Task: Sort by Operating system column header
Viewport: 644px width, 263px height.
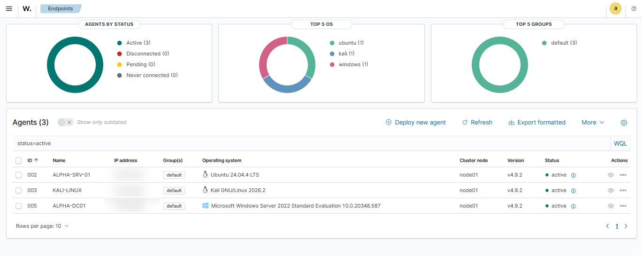Action: (222, 160)
